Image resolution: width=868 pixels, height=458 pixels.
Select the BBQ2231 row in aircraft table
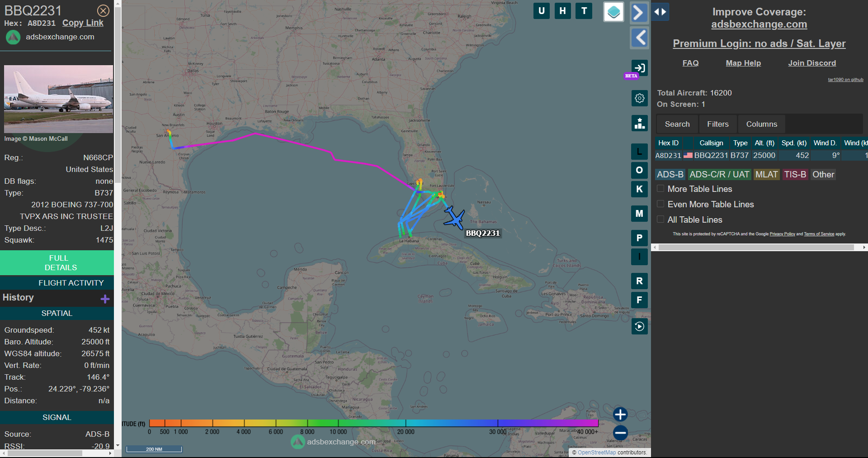(761, 156)
